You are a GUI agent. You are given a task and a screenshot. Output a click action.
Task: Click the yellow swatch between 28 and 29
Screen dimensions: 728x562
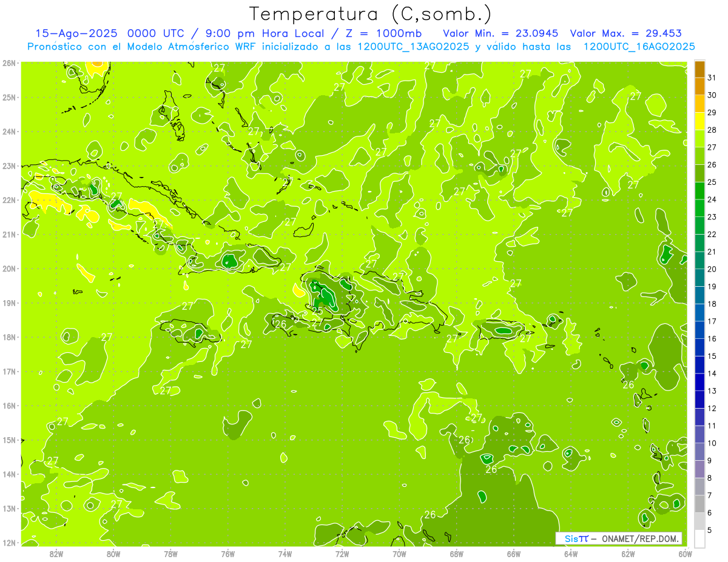(699, 121)
